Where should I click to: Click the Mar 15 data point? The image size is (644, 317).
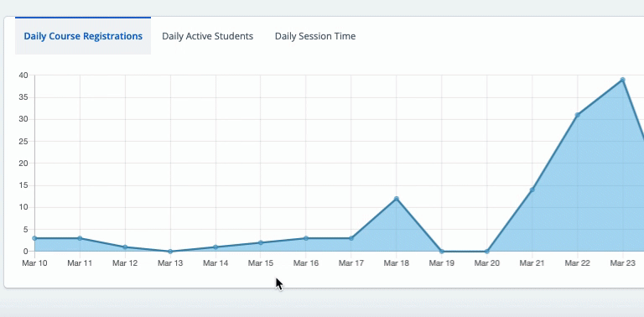coord(261,242)
